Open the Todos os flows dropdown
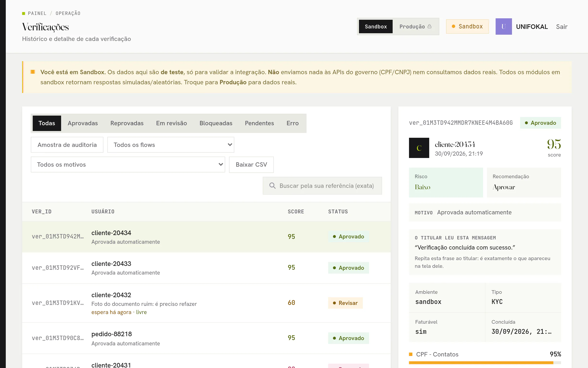The image size is (588, 368). coord(171,145)
